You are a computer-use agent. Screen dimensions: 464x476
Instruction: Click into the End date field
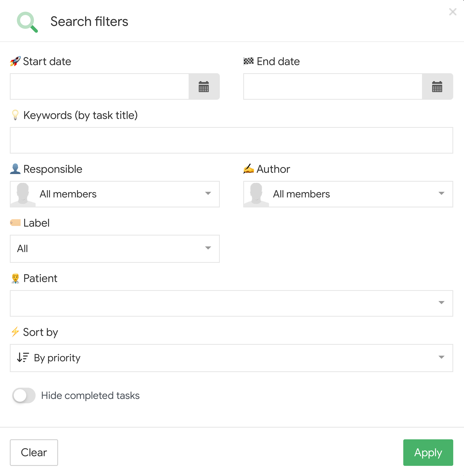[333, 86]
